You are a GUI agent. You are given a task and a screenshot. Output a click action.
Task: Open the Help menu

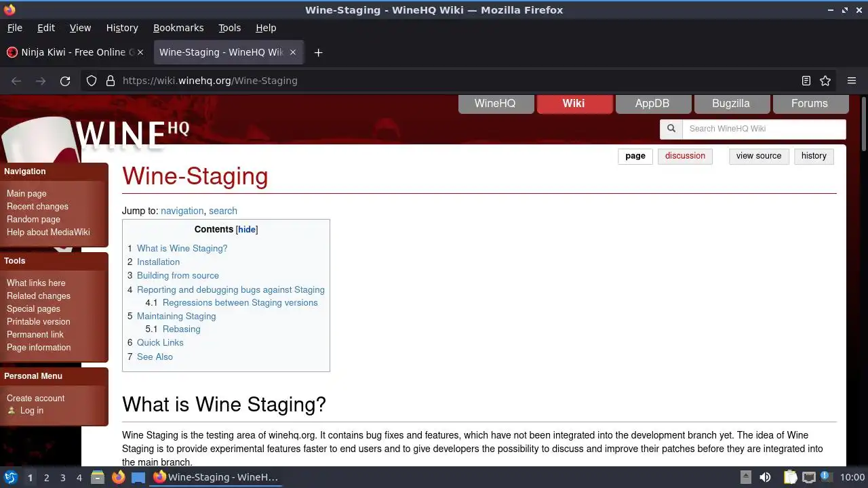[x=266, y=28]
